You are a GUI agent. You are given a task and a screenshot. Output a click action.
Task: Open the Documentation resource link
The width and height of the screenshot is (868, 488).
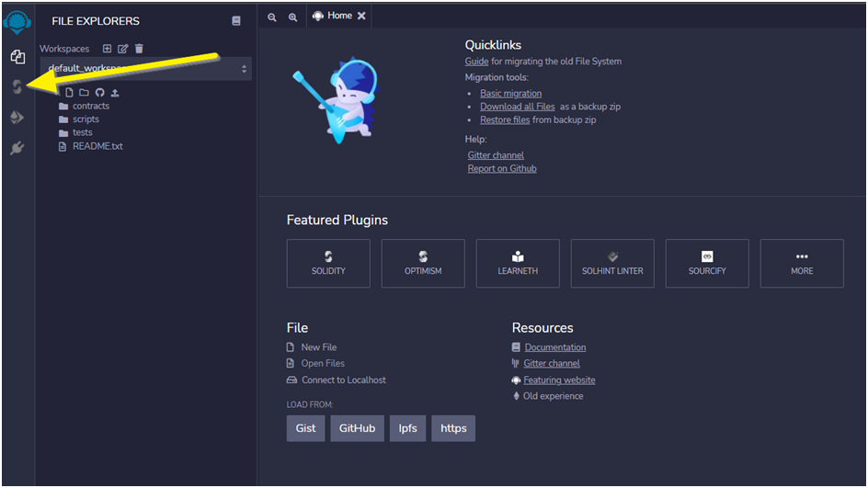pos(555,347)
